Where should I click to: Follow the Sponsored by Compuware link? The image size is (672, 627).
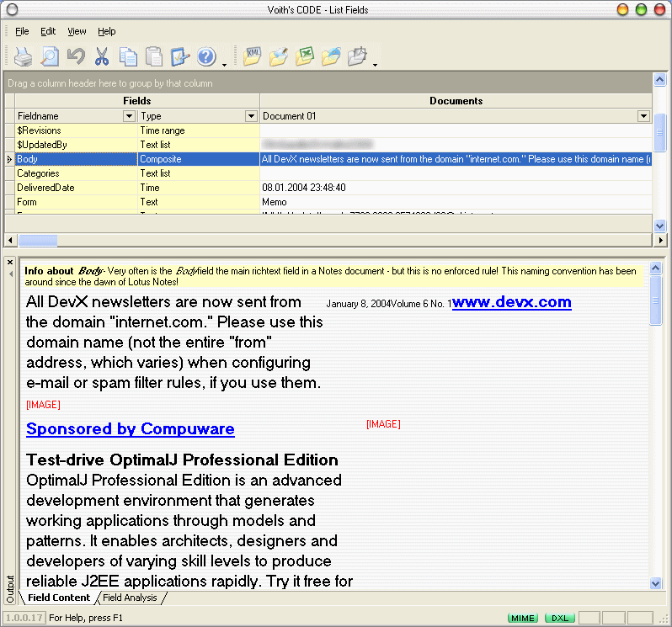(131, 428)
